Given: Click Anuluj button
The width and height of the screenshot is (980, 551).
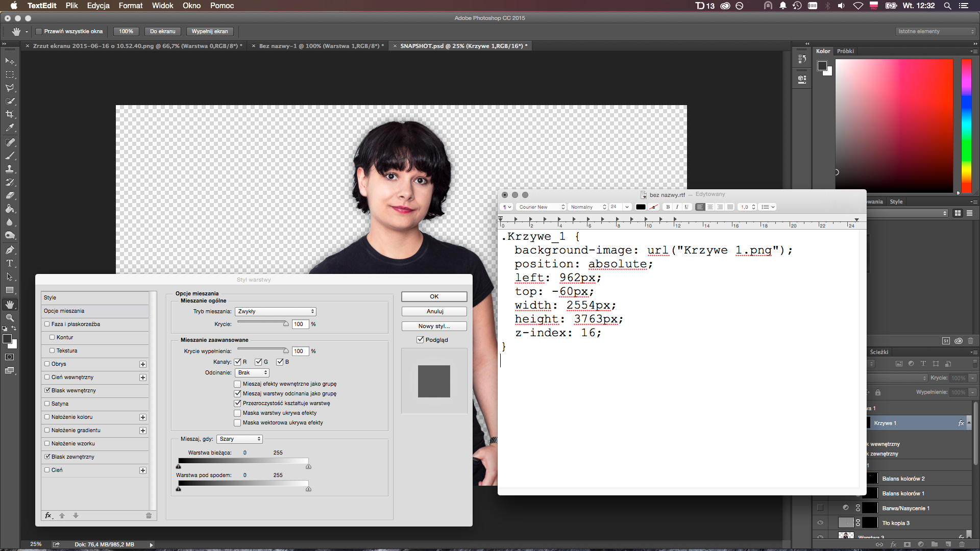Looking at the screenshot, I should [x=434, y=311].
